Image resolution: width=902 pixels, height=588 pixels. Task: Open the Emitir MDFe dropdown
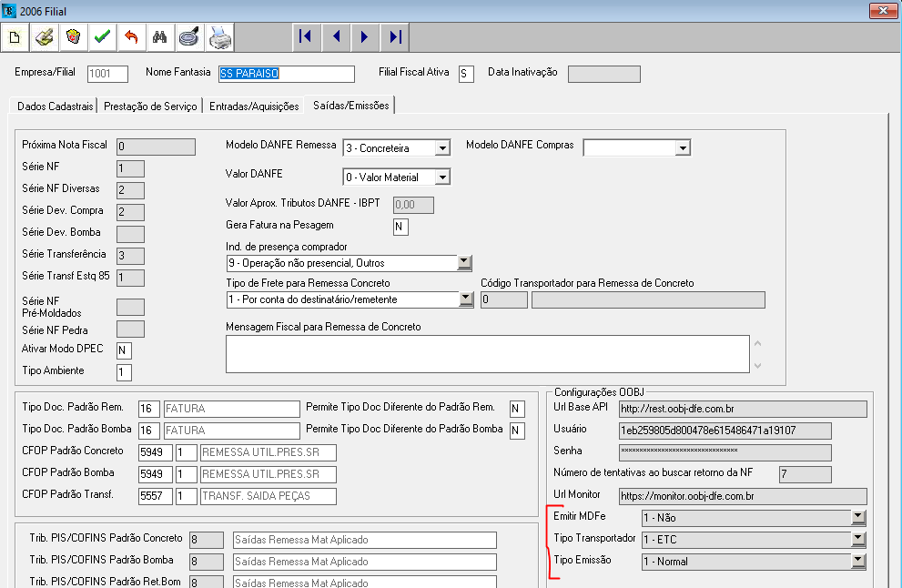click(857, 517)
